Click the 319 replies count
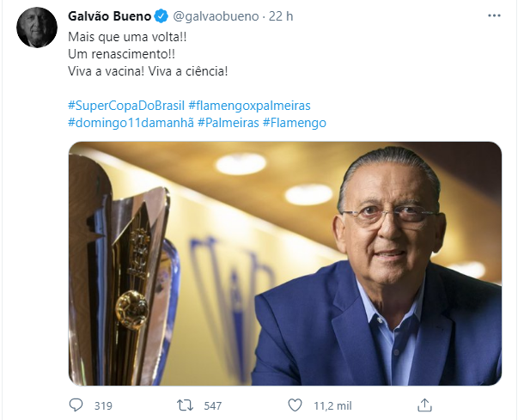 tap(103, 405)
